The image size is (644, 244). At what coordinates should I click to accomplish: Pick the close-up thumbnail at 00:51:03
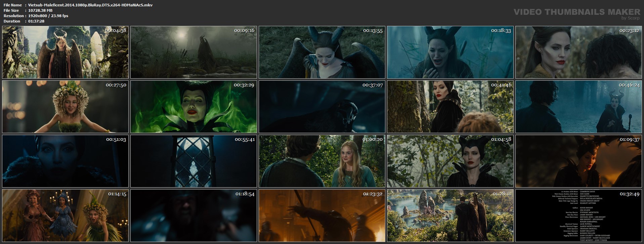pos(65,161)
